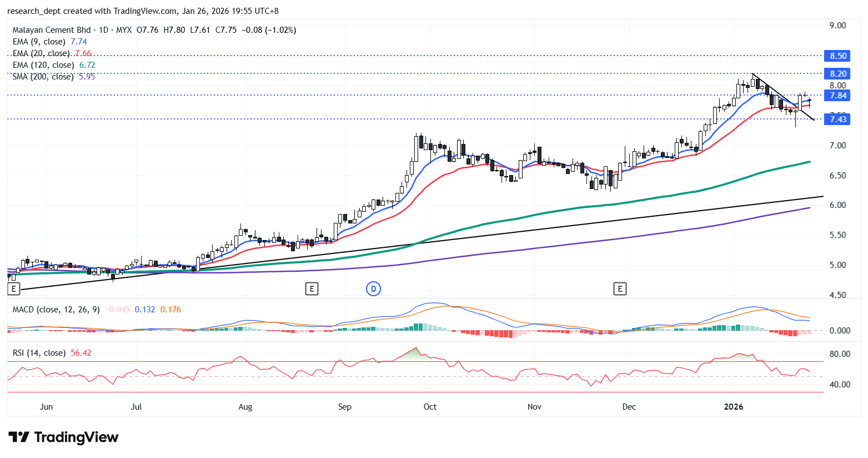Select the SMA (200, close) indicator legend
The height and width of the screenshot is (458, 868).
tap(43, 77)
